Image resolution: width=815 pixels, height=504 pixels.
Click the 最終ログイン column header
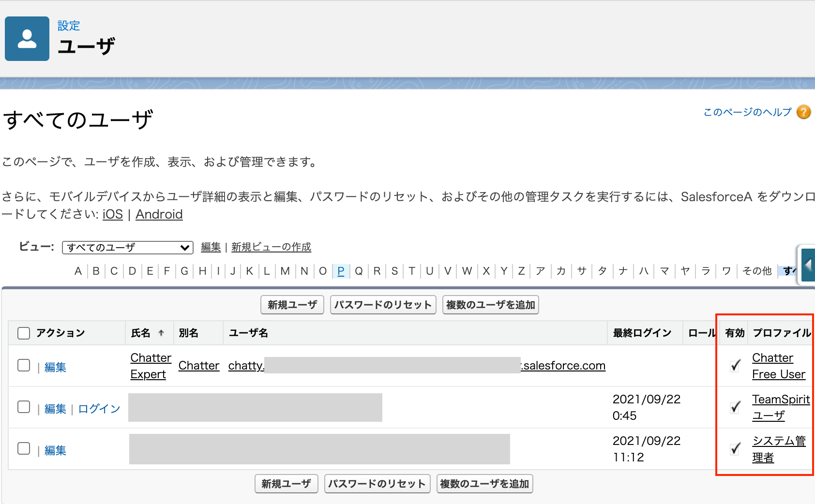coord(642,333)
